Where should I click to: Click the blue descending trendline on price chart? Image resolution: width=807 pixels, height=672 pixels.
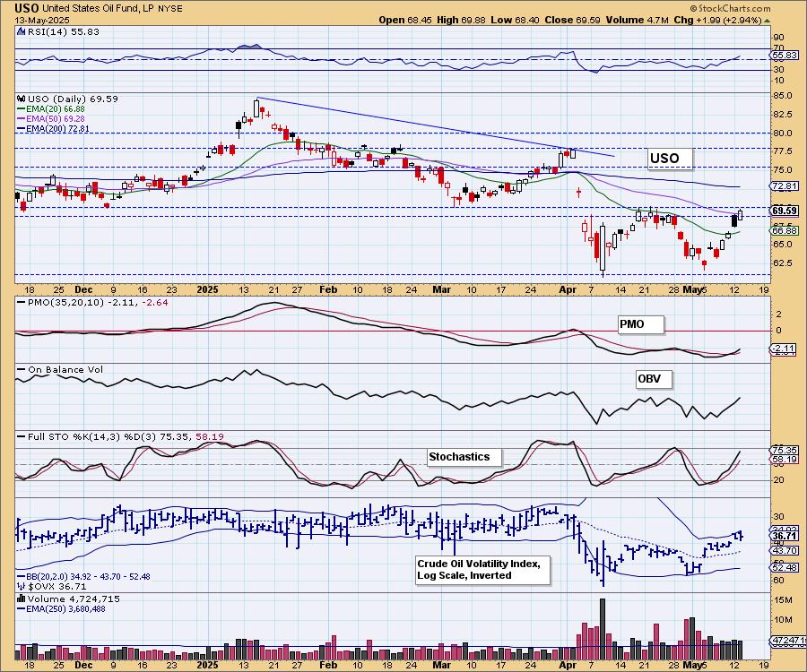436,126
